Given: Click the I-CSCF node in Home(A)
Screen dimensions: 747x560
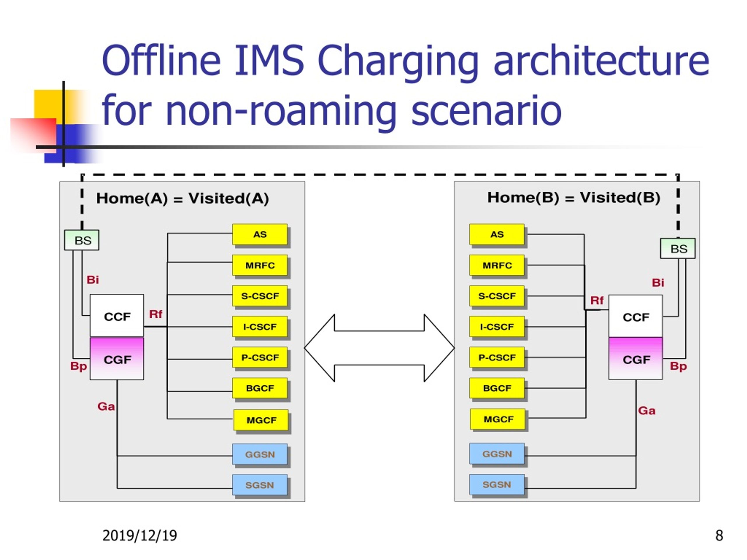Looking at the screenshot, I should (x=260, y=327).
